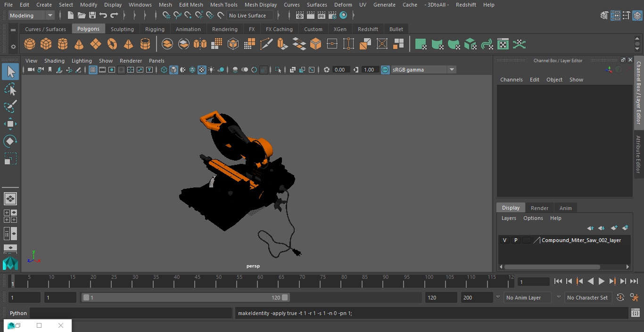Click the Open Scene folder icon
This screenshot has width=644, height=332.
[82, 16]
